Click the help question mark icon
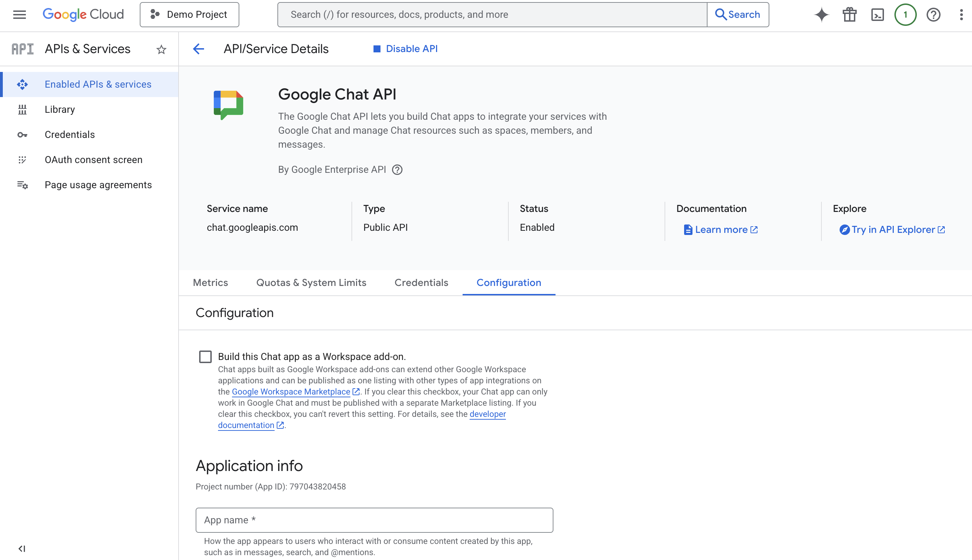This screenshot has height=560, width=972. (933, 15)
